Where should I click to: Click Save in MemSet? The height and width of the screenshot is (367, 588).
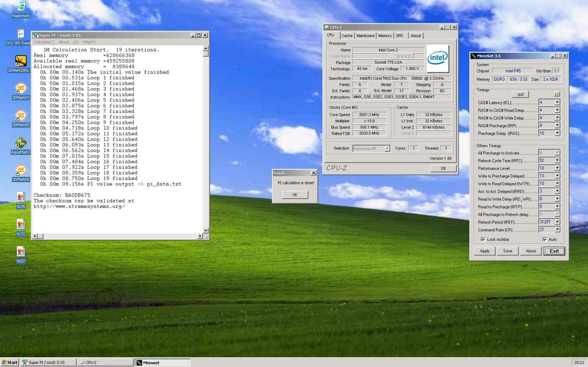508,251
